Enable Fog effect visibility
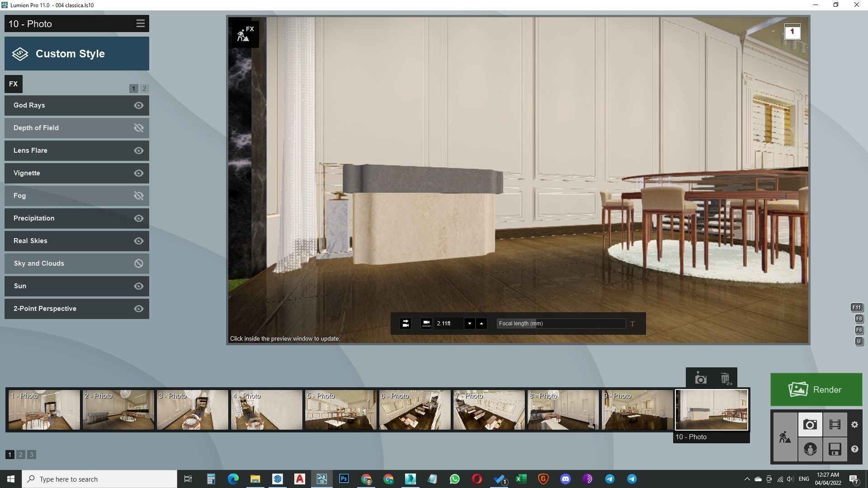 tap(139, 196)
